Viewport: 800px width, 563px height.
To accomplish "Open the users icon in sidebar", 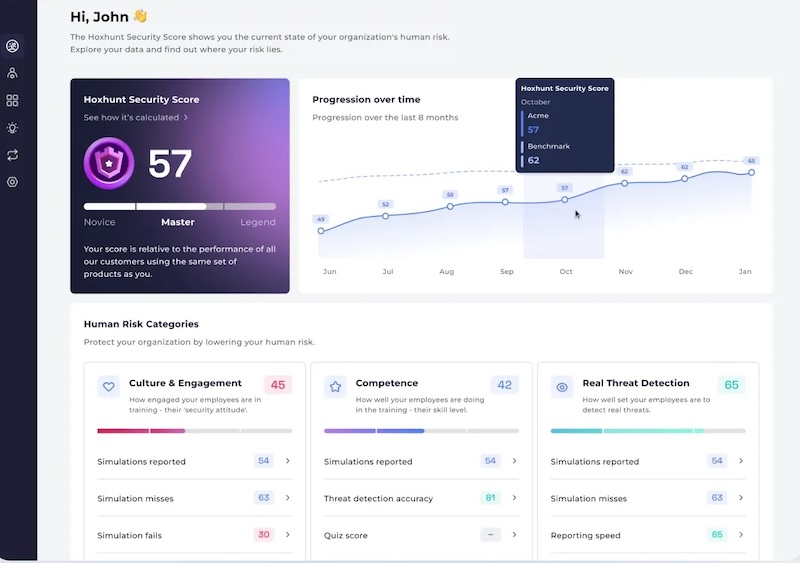I will (12, 73).
